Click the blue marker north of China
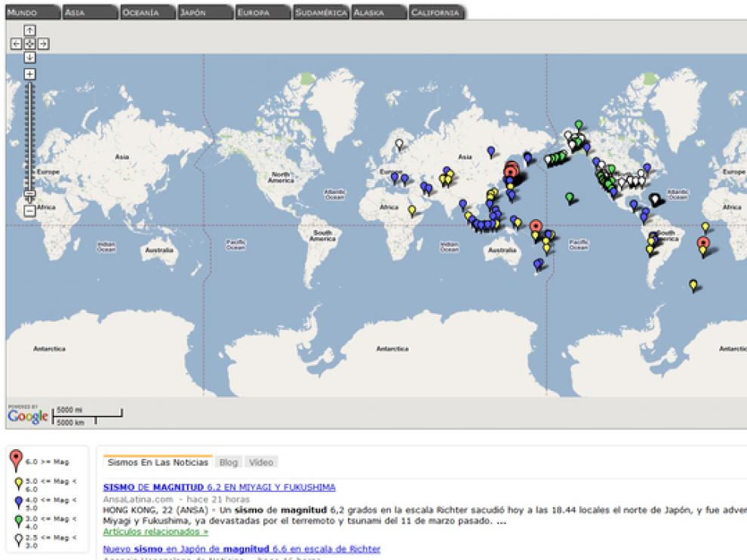The width and height of the screenshot is (747, 560). [x=491, y=152]
